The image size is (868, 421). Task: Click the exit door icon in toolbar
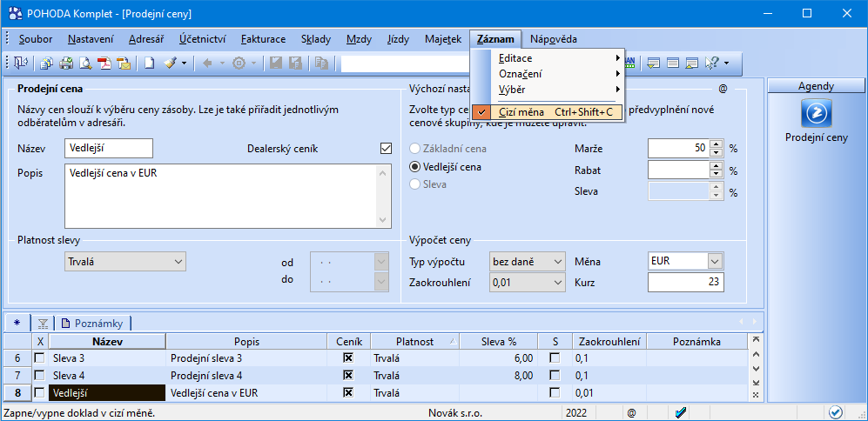point(19,63)
